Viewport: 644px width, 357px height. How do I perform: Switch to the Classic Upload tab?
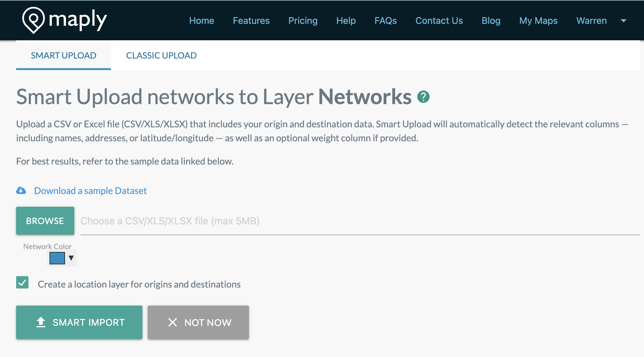(161, 55)
